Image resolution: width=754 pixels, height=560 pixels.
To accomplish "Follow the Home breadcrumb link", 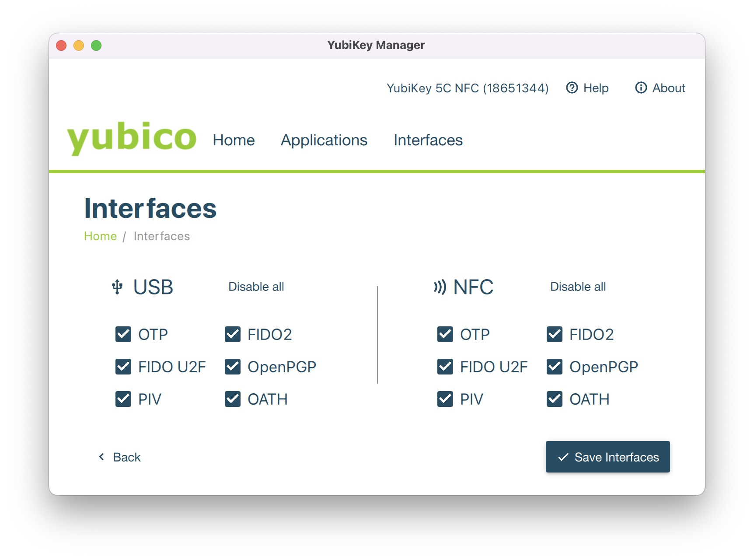I will [100, 236].
